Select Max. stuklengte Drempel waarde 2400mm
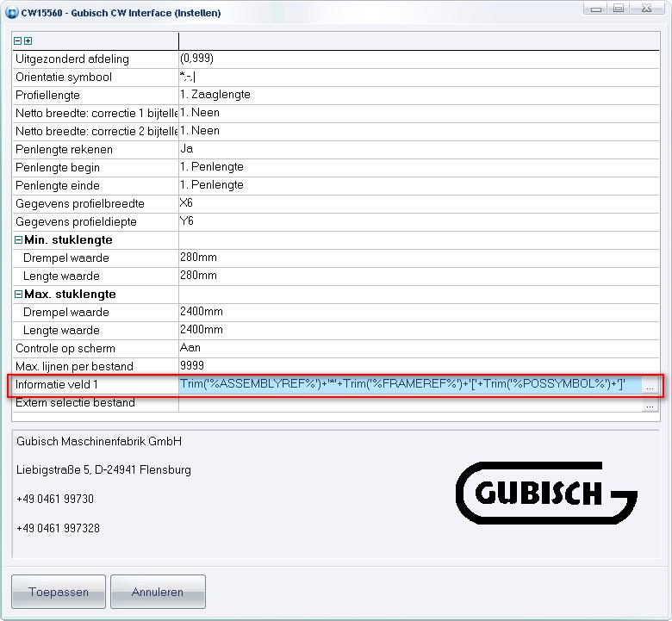672x621 pixels. tap(419, 312)
